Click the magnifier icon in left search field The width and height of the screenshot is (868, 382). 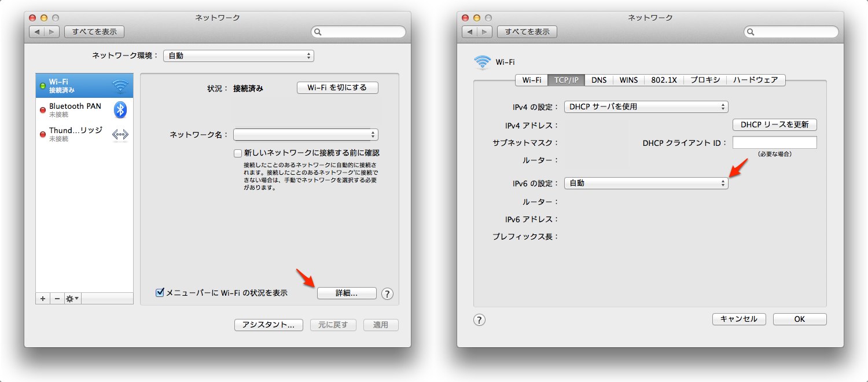click(x=318, y=32)
